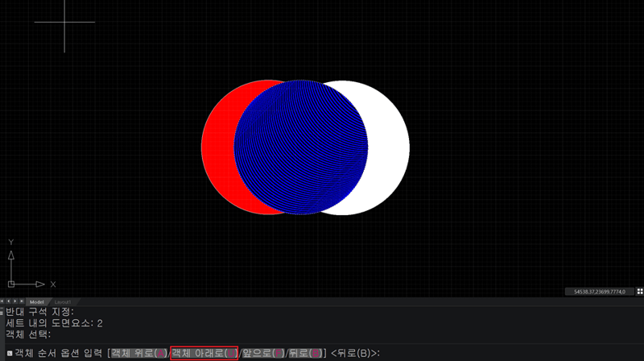
Task: Choose the 객체 아래로(U) option
Action: click(x=204, y=353)
